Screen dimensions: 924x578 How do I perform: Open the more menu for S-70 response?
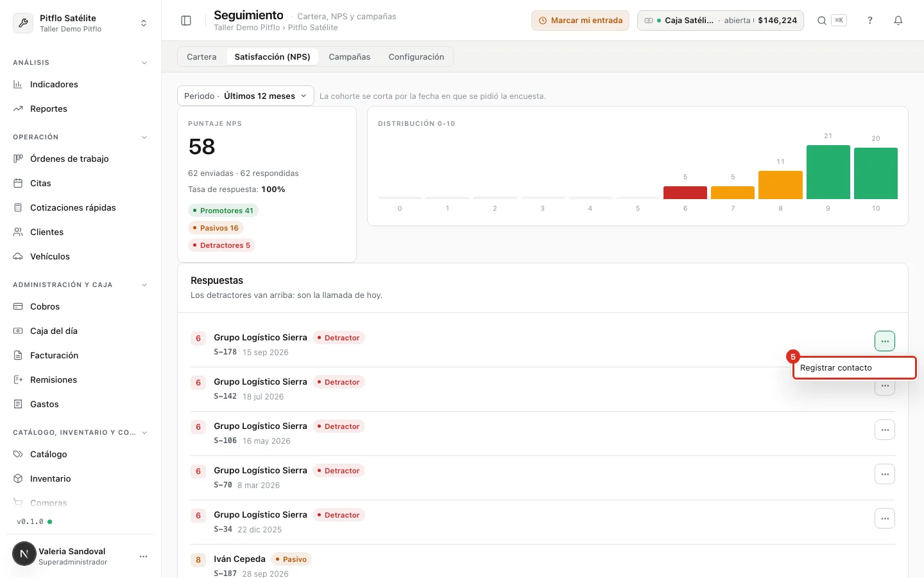click(x=885, y=474)
